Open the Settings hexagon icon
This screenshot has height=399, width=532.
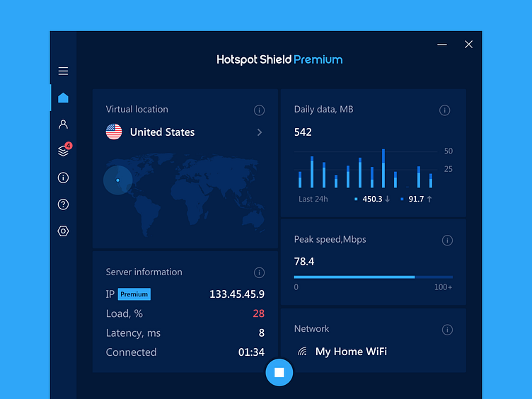63,231
